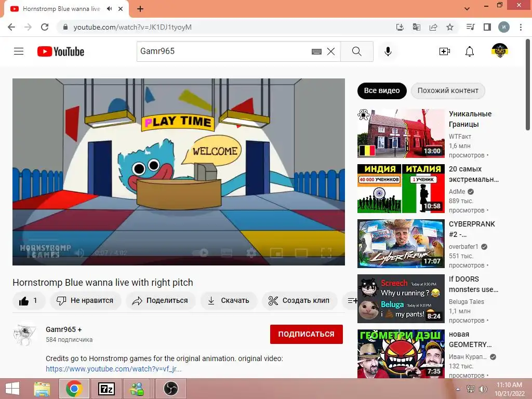
Task: Expand the tab search chevron
Action: (467, 9)
